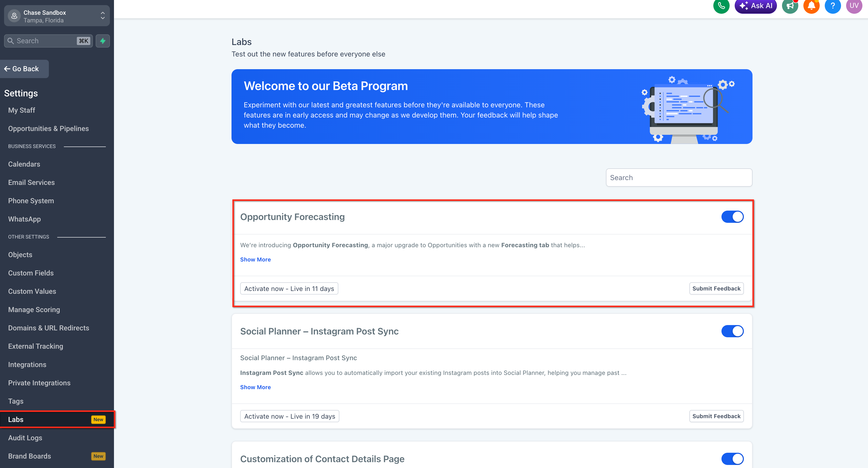Turn off Instagram Post Sync toggle
This screenshot has height=468, width=868.
[732, 331]
